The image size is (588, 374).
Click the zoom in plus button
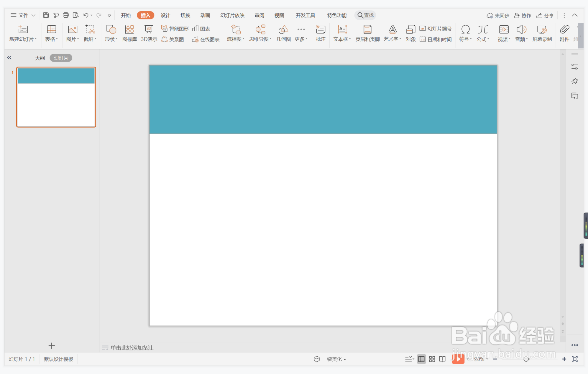(x=564, y=359)
